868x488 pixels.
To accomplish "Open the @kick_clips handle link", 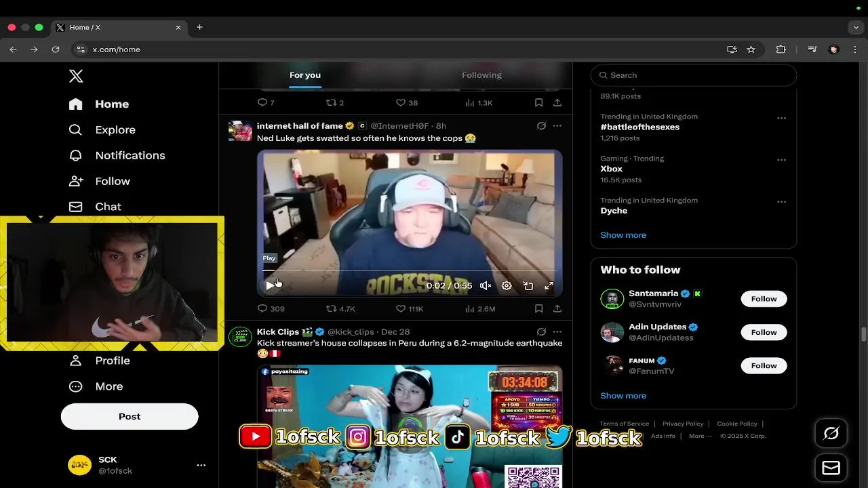I will 351,332.
